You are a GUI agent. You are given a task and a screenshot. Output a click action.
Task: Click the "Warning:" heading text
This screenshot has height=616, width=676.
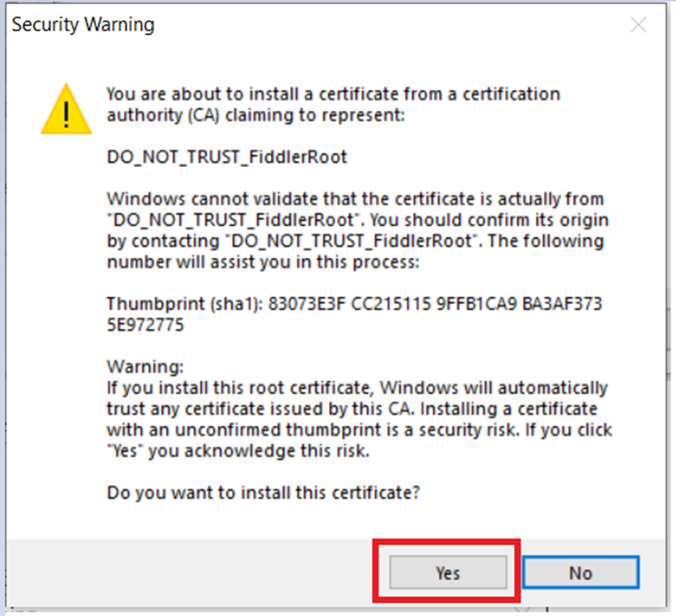click(x=145, y=367)
